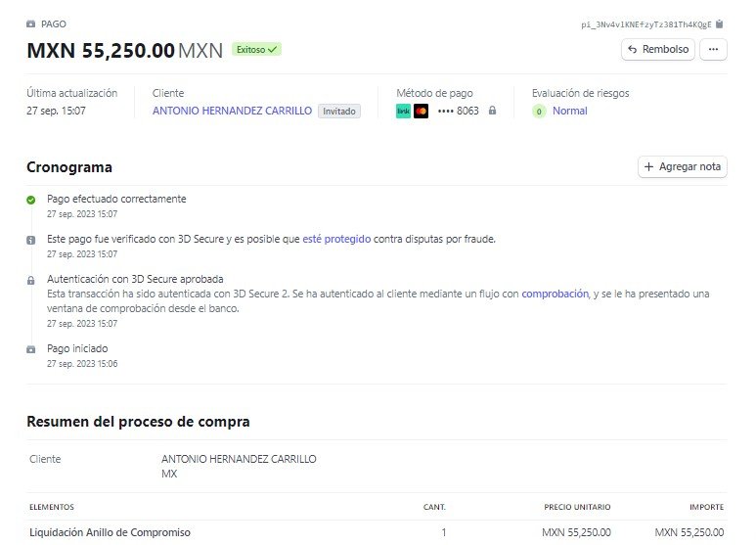Click green checkmark icon for successful payment
The height and width of the screenshot is (545, 756).
click(x=31, y=200)
